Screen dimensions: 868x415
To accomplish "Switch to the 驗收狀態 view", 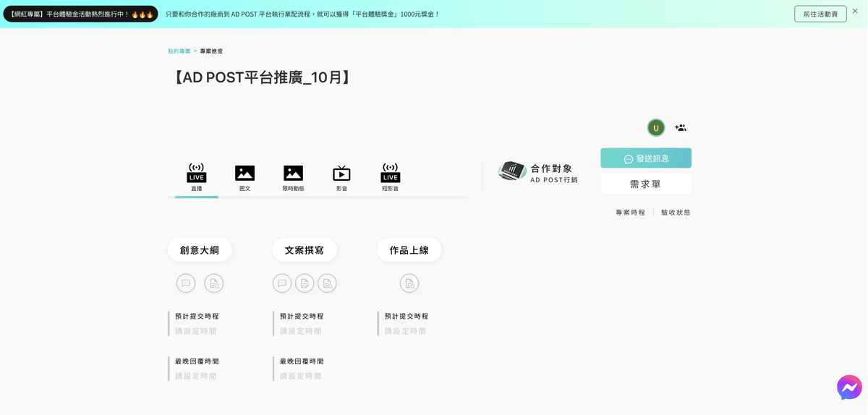I will (676, 213).
